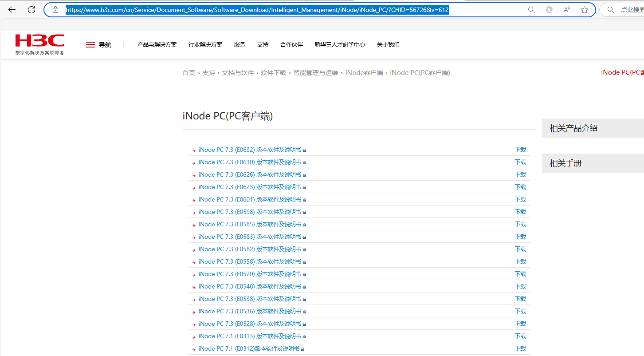Image resolution: width=644 pixels, height=356 pixels.
Task: Click the lock icon beside the E0601 entry
Action: tap(305, 200)
